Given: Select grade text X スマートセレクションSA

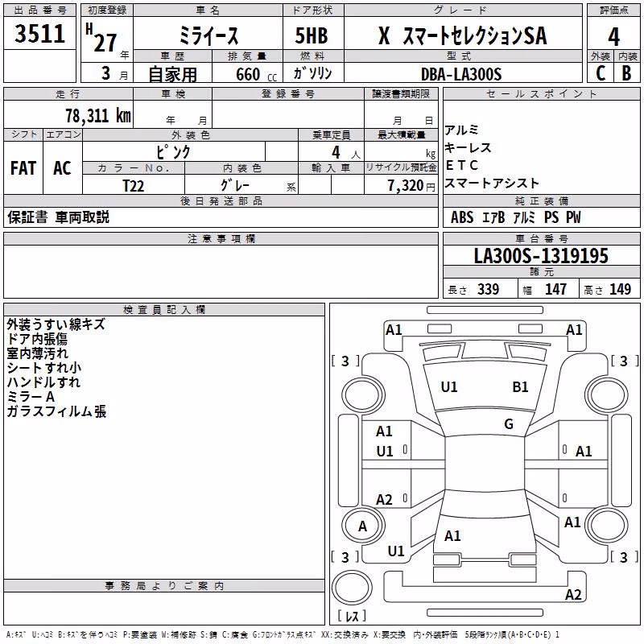Looking at the screenshot, I should point(462,35).
